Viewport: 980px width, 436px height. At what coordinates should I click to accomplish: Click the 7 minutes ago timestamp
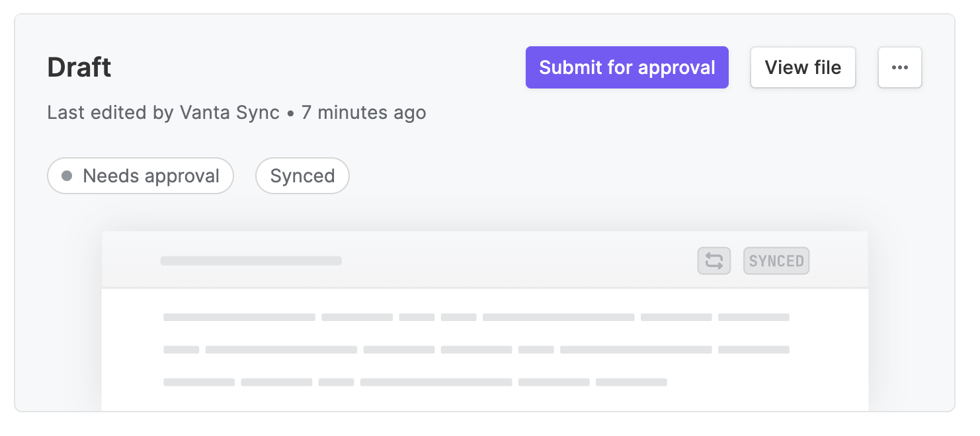coord(364,113)
